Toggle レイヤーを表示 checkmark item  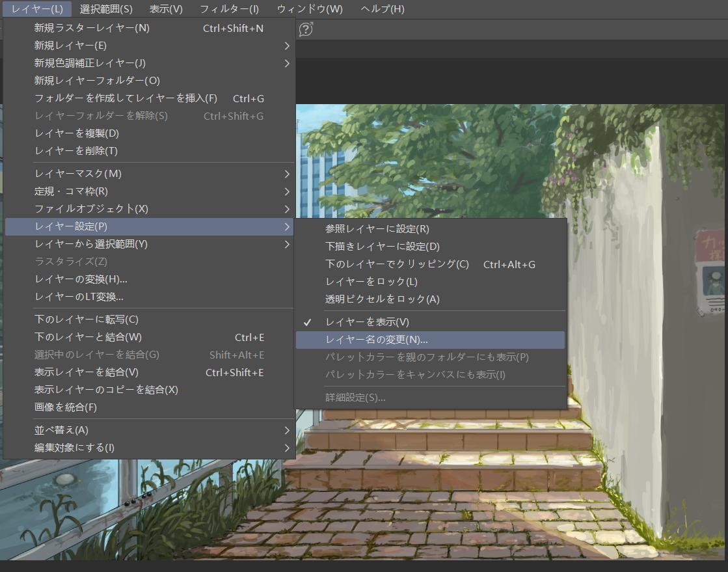click(x=367, y=322)
